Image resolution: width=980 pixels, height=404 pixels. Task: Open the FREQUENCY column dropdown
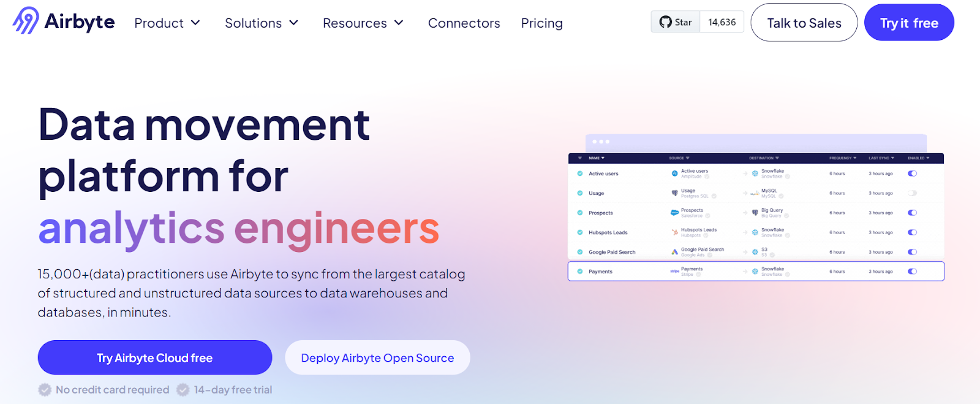(855, 158)
